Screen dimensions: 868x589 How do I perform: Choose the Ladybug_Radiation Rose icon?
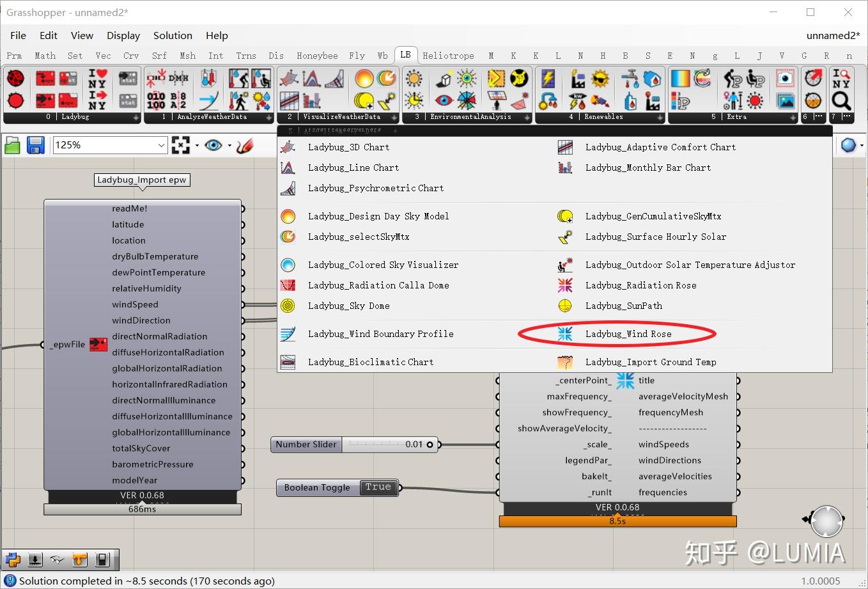pyautogui.click(x=565, y=285)
